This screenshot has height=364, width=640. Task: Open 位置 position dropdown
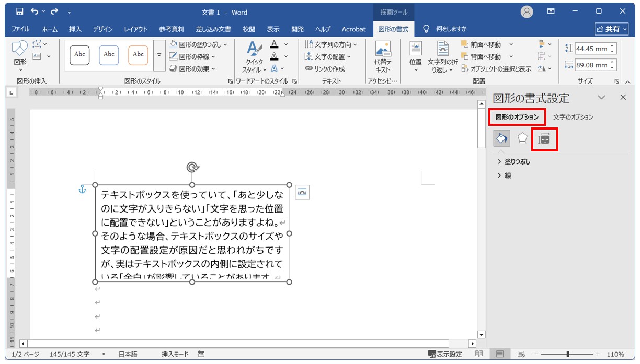416,57
